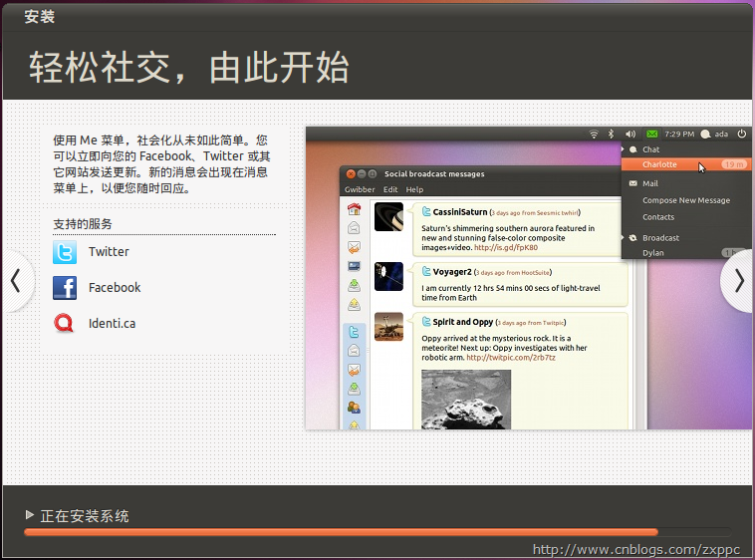Select Charlotte in the chat menu
Viewport: 755px width, 560px height.
click(x=659, y=164)
